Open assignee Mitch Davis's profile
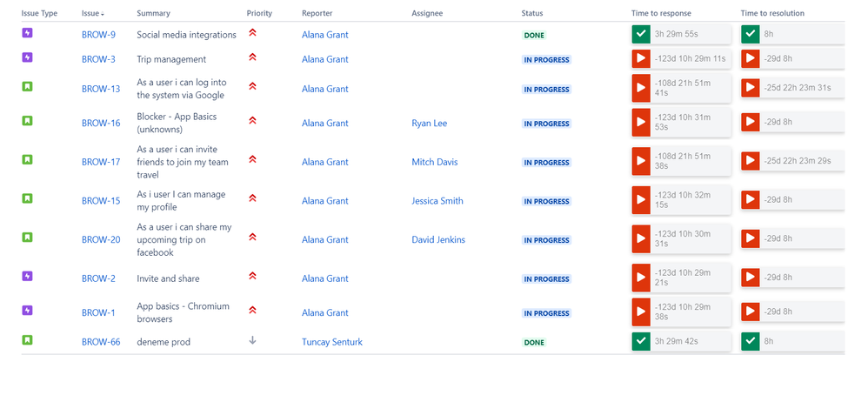Viewport: 868px width, 409px height. point(435,162)
